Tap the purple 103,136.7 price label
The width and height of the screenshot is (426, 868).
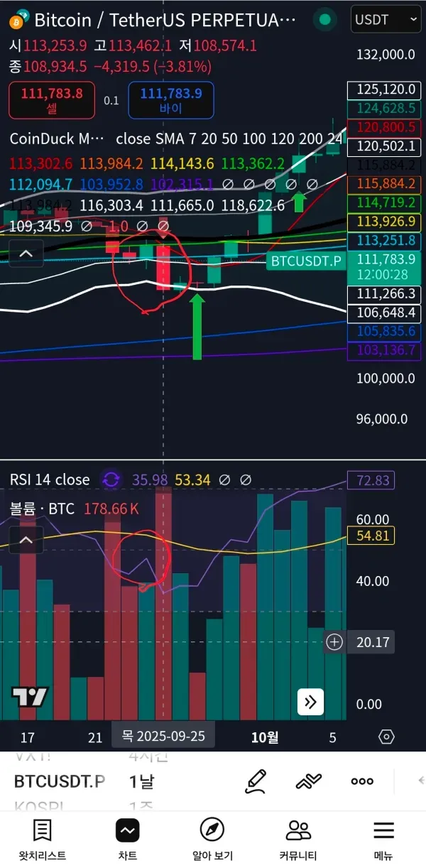pos(383,350)
